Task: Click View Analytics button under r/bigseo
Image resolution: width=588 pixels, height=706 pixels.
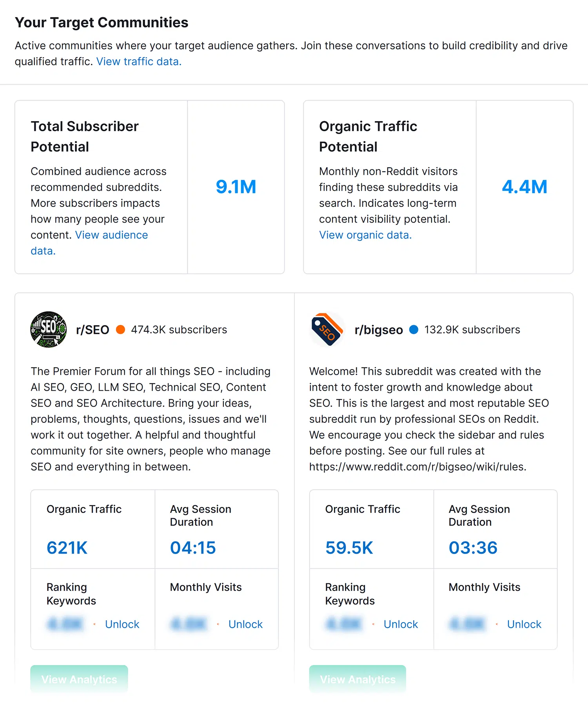Action: (x=358, y=679)
